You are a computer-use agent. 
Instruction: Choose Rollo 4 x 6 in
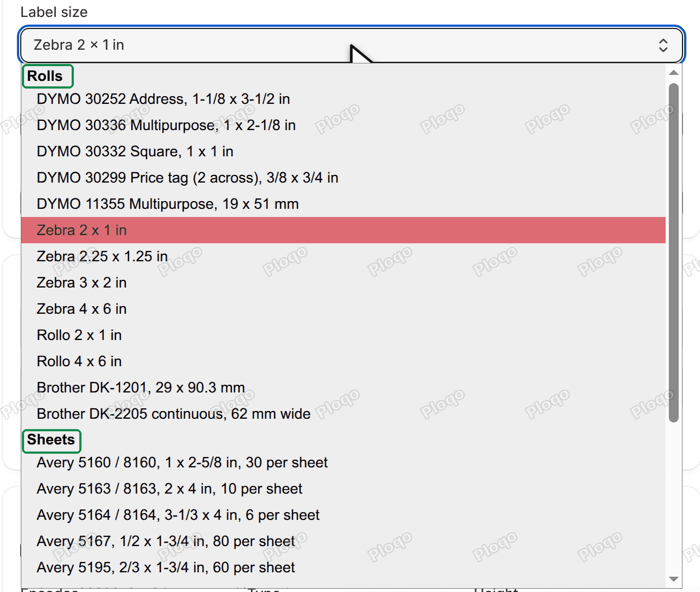[343, 361]
